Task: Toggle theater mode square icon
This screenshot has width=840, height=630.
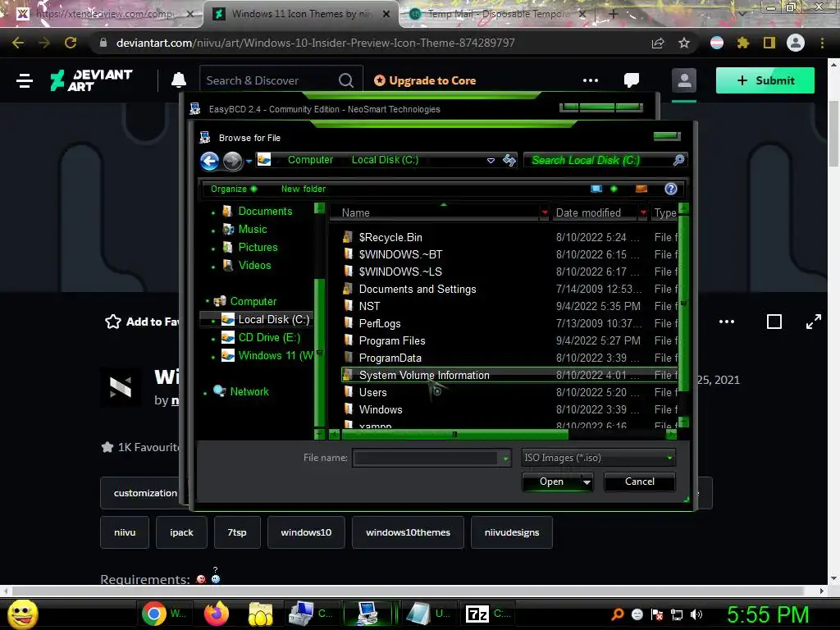Action: [774, 322]
